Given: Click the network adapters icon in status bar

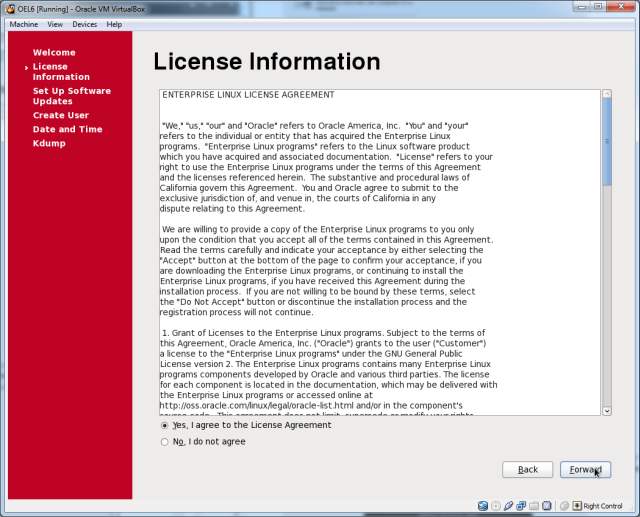Looking at the screenshot, I should [521, 506].
